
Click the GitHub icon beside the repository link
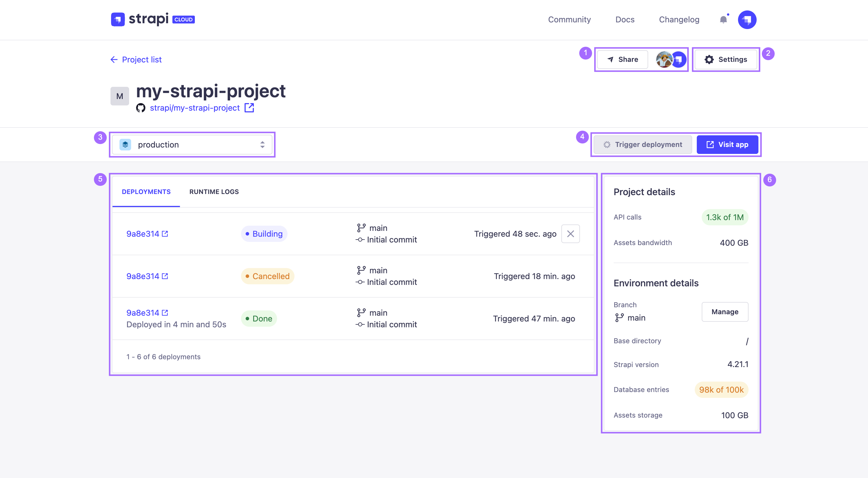[x=141, y=108]
